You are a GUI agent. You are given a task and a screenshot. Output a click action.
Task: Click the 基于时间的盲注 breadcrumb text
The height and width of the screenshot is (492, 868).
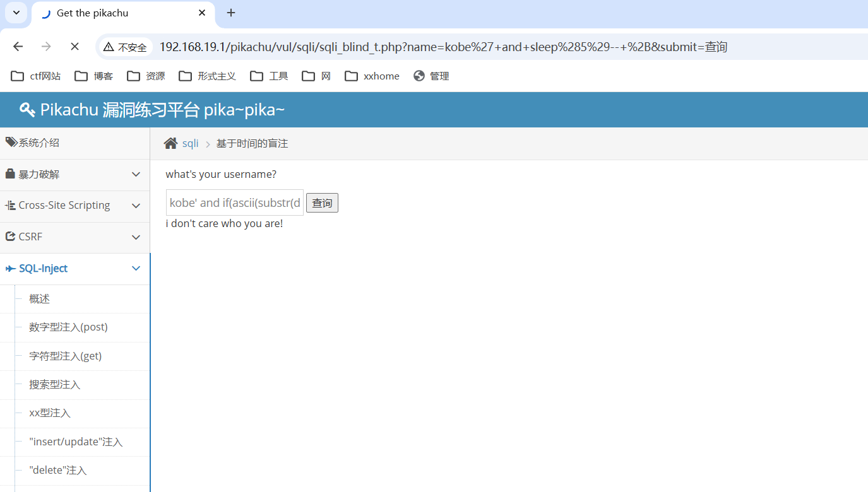click(252, 144)
